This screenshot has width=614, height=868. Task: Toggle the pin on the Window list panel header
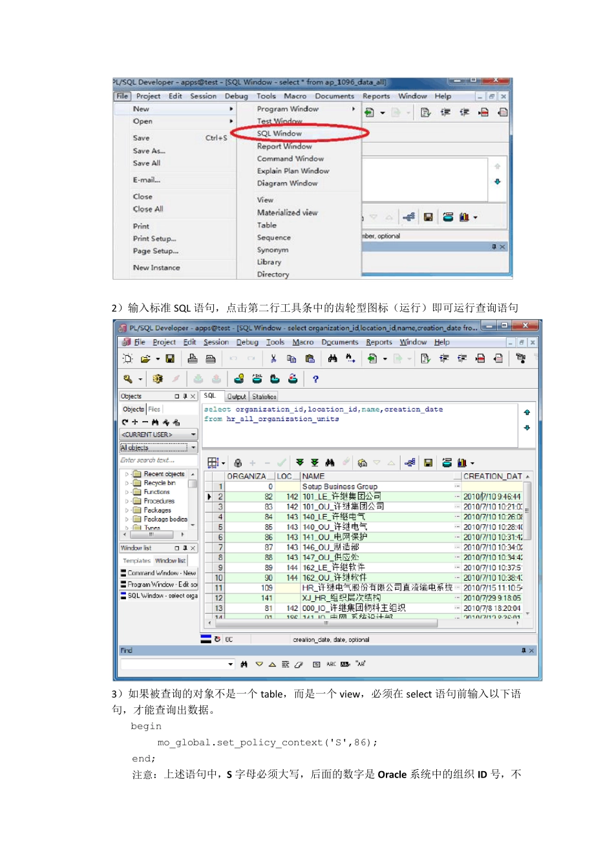click(185, 548)
